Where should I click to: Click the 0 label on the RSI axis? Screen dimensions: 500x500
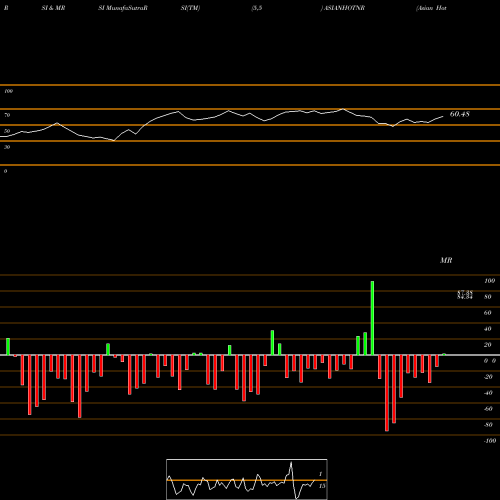(x=5, y=171)
